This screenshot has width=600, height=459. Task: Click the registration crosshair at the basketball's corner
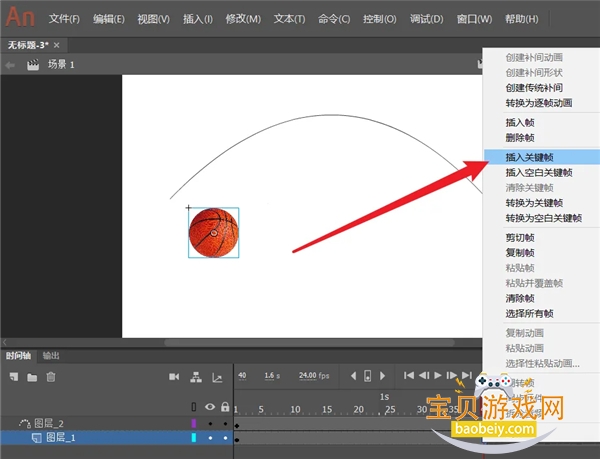click(x=188, y=208)
